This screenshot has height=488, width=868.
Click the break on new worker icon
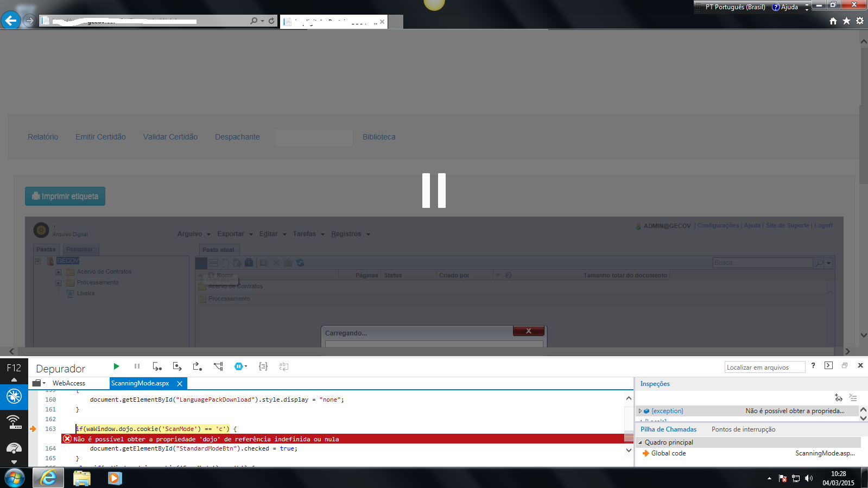pyautogui.click(x=218, y=366)
